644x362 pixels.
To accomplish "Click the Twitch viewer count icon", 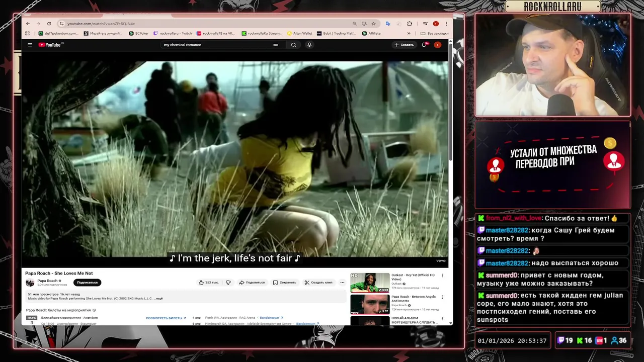I will click(x=560, y=340).
